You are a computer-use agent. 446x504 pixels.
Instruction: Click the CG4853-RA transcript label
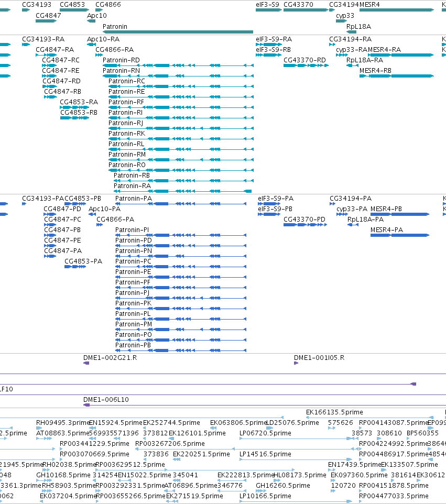pos(79,102)
